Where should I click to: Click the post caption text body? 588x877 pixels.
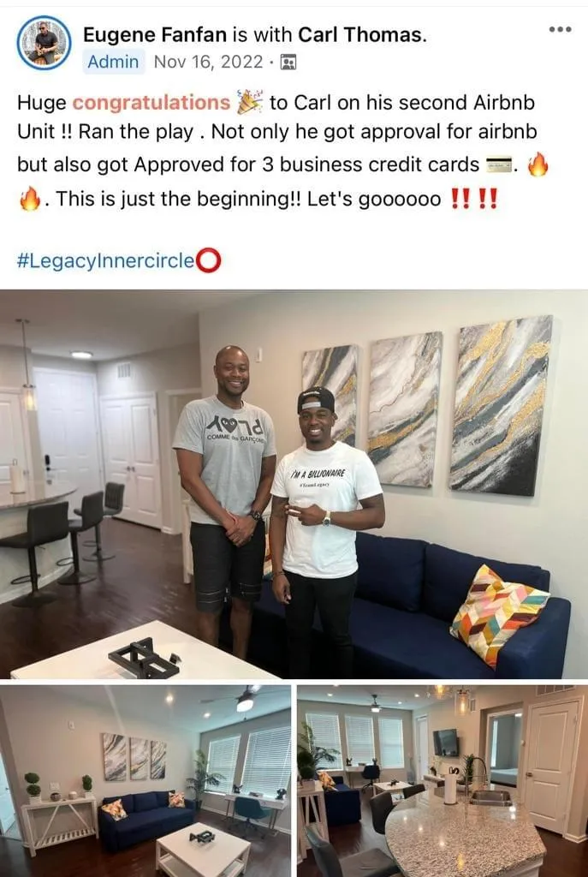pos(282,151)
